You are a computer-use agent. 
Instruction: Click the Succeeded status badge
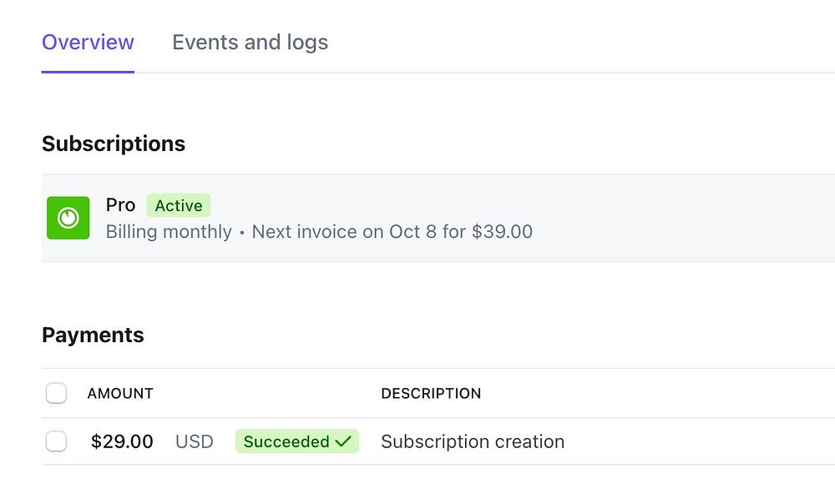click(x=286, y=441)
